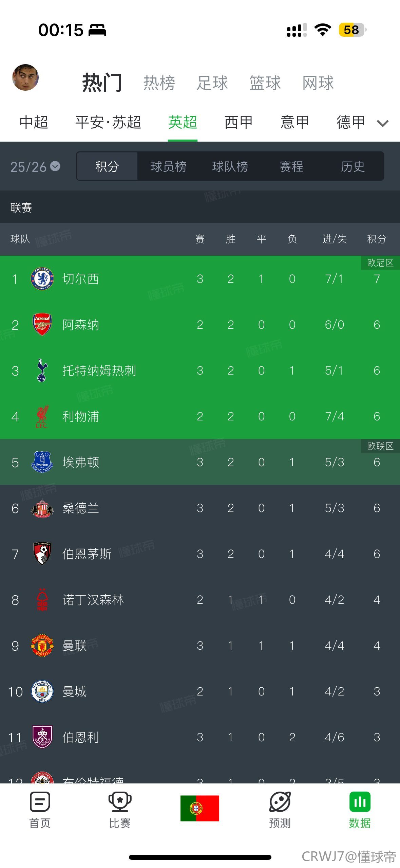Open the 诺丁汉森林 team row
The height and width of the screenshot is (868, 400).
pyautogui.click(x=200, y=600)
